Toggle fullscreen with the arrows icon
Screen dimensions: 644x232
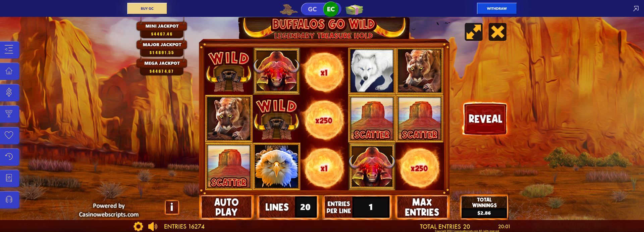[473, 32]
